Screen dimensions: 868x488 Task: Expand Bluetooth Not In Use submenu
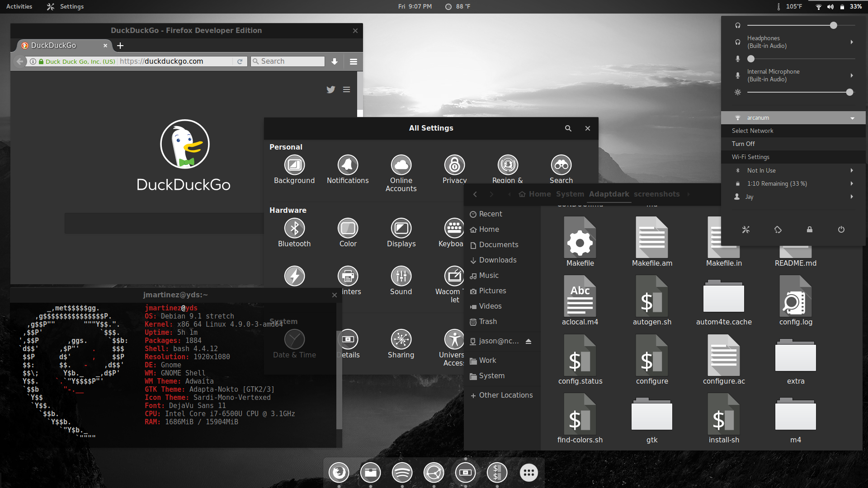coord(852,170)
